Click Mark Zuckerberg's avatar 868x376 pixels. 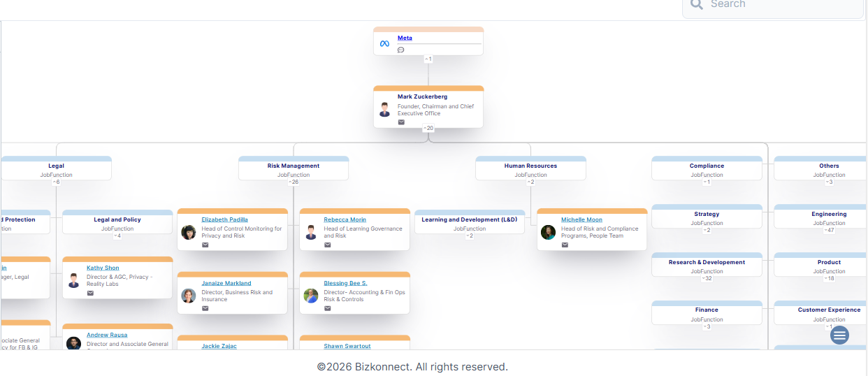[x=384, y=109]
